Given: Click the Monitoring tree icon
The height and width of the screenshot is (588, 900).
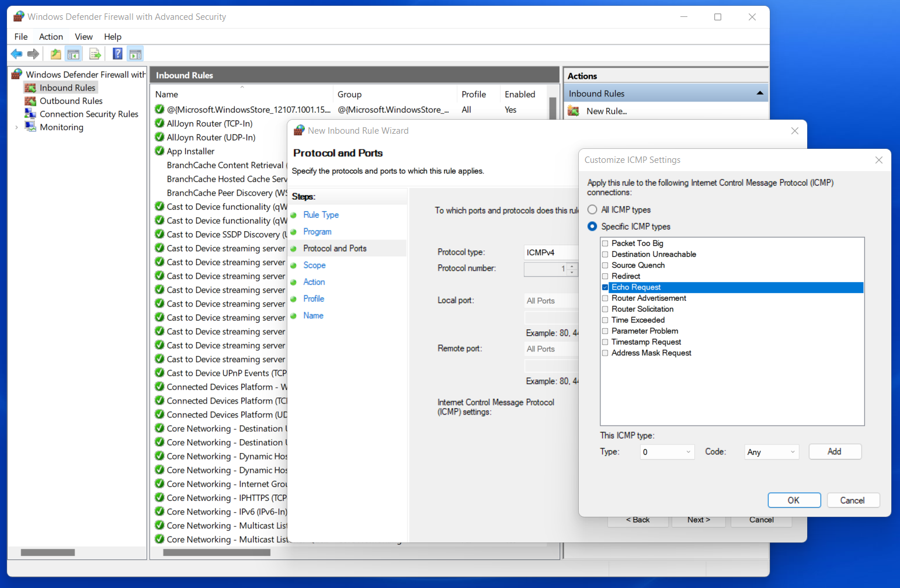Looking at the screenshot, I should click(x=30, y=127).
